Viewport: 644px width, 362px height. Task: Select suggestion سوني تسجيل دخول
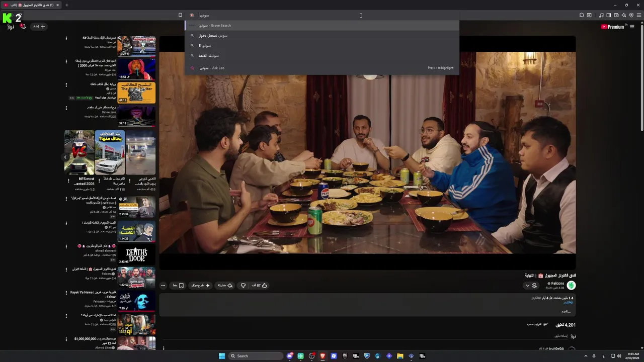(x=322, y=36)
